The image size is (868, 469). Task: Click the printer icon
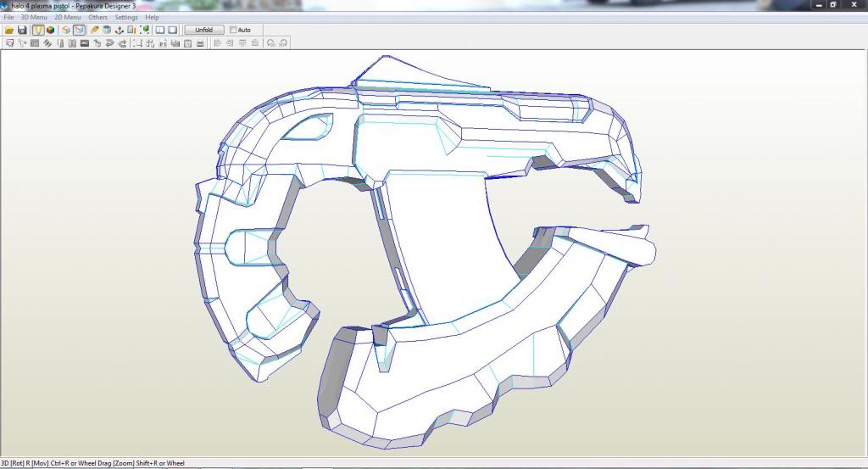click(200, 43)
